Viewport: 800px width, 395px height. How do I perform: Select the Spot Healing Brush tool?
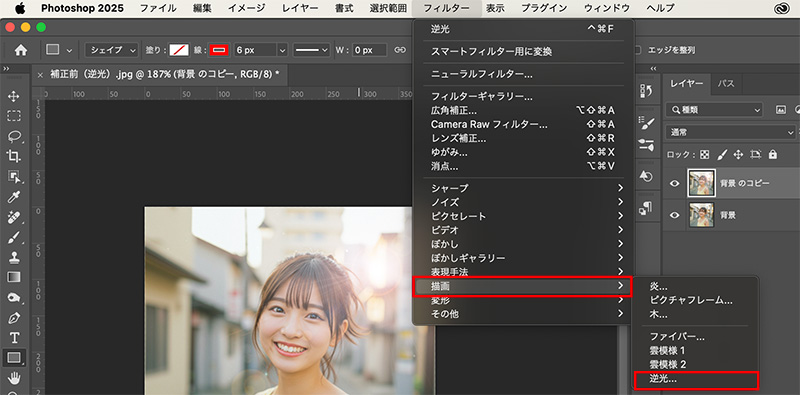[14, 218]
